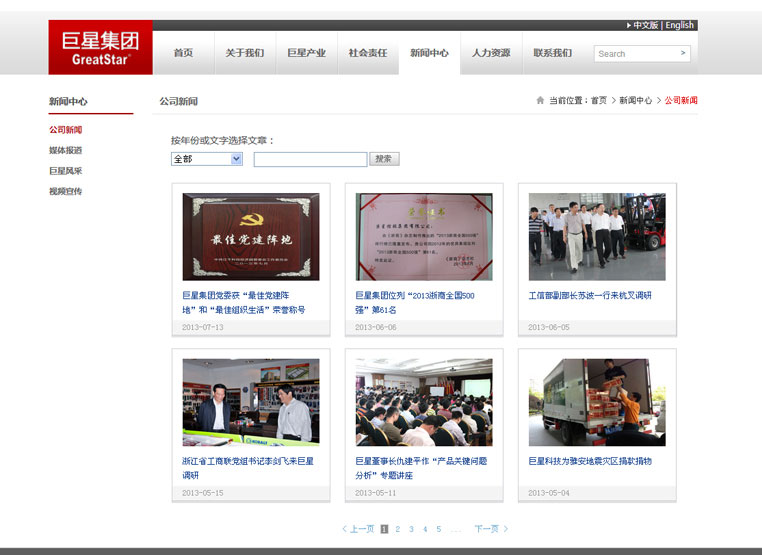Open the 新闻中心 navigation tab
Image resolution: width=762 pixels, height=555 pixels.
[x=429, y=53]
